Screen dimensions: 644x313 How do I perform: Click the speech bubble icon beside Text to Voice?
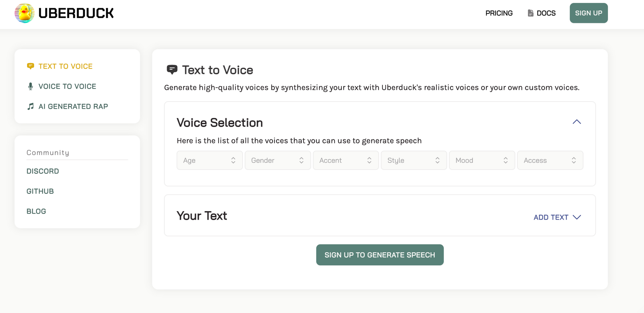click(x=31, y=66)
